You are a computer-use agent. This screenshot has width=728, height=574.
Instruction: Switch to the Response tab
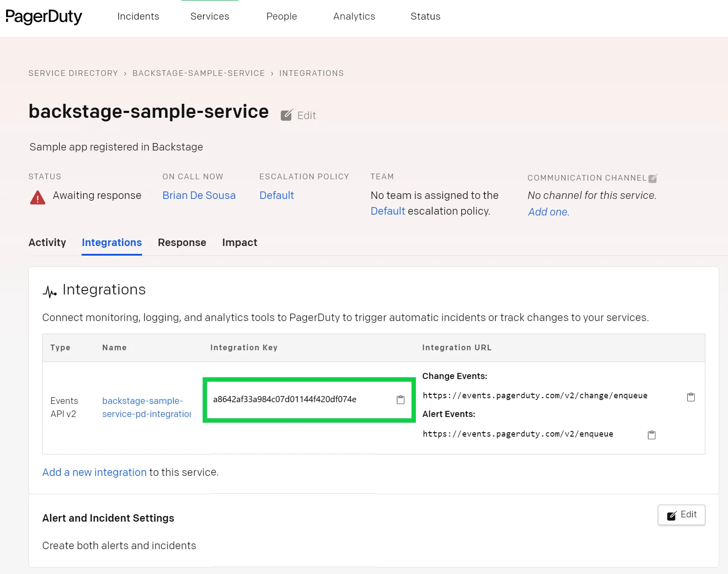(x=182, y=243)
